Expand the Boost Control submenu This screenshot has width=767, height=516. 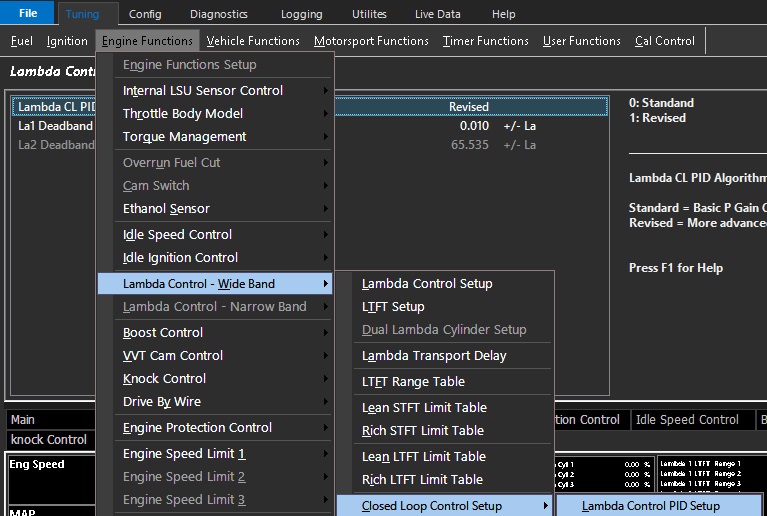point(162,332)
